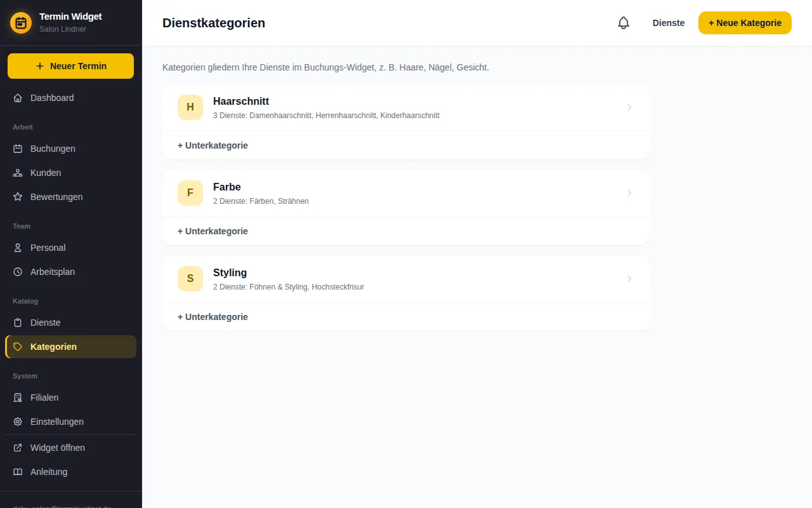Expand Farbe category via chevron
Viewport: 812px width, 508px height.
coord(629,193)
